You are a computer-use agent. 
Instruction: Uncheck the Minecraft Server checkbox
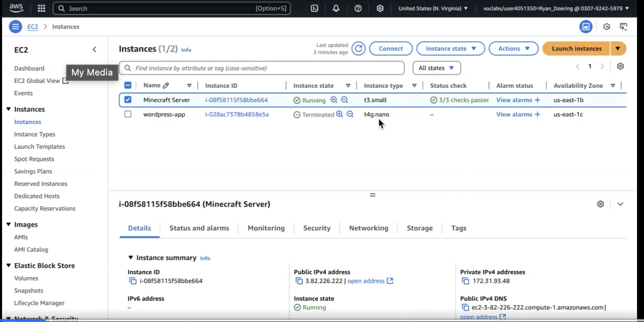(128, 100)
